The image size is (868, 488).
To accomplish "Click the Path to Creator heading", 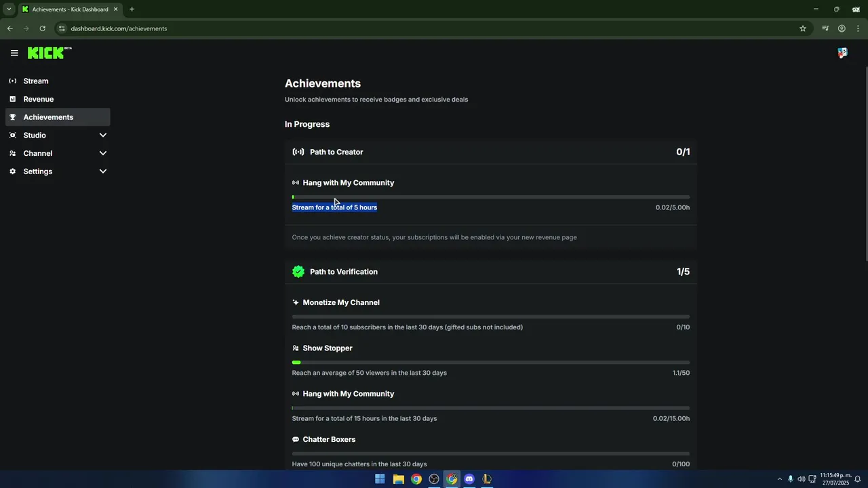I will click(336, 152).
